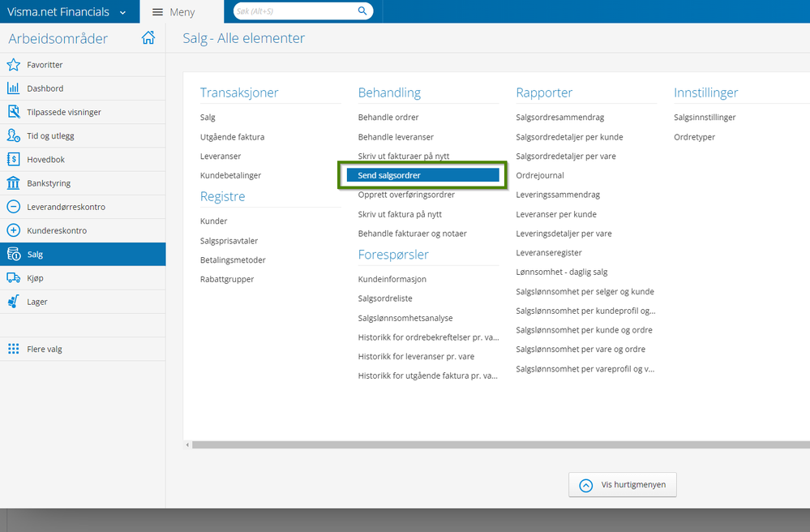Click the Bankstyring bank icon
Image resolution: width=810 pixels, height=532 pixels.
14,182
